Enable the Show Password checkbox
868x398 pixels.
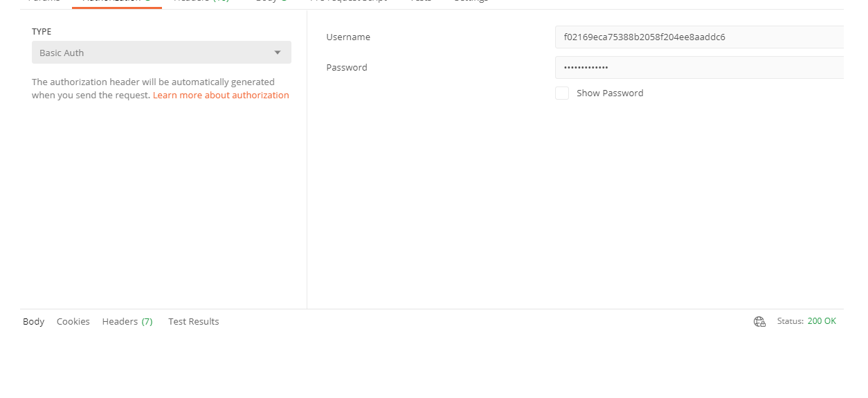pos(562,93)
